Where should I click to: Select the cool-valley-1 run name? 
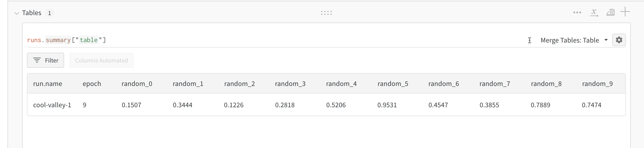pos(52,105)
